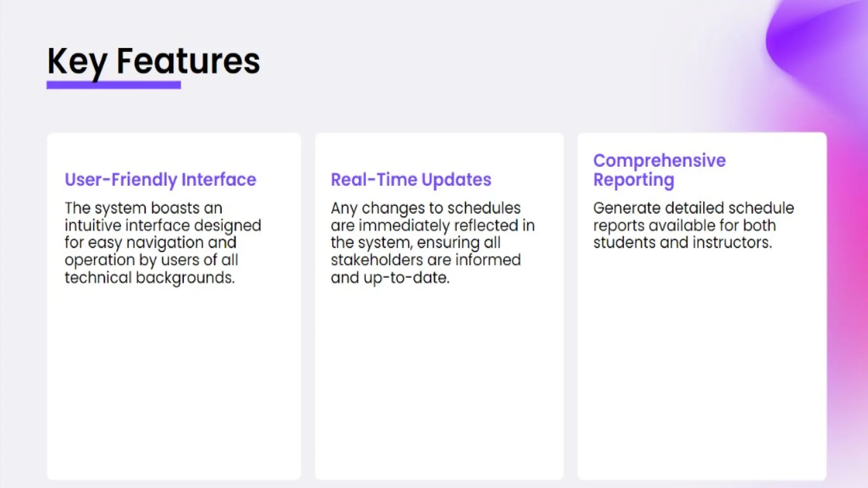The image size is (868, 488).
Task: Select the word Comprehensive in third card
Action: [659, 161]
